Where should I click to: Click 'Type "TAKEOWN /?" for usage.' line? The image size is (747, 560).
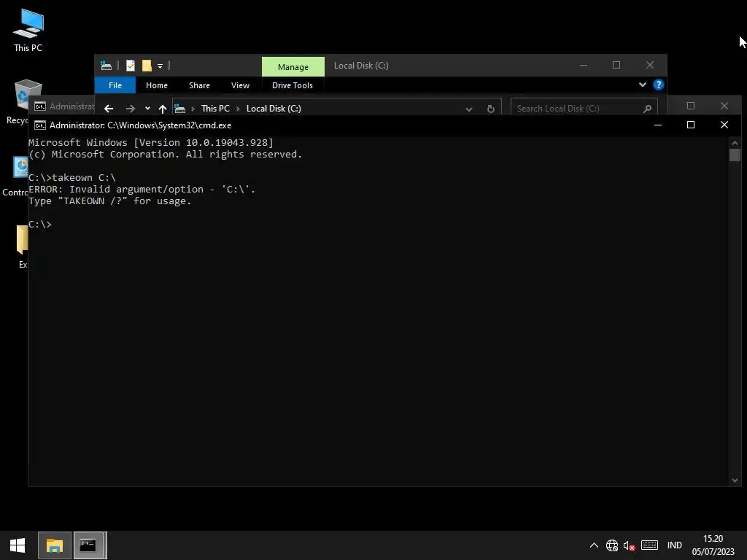click(109, 201)
